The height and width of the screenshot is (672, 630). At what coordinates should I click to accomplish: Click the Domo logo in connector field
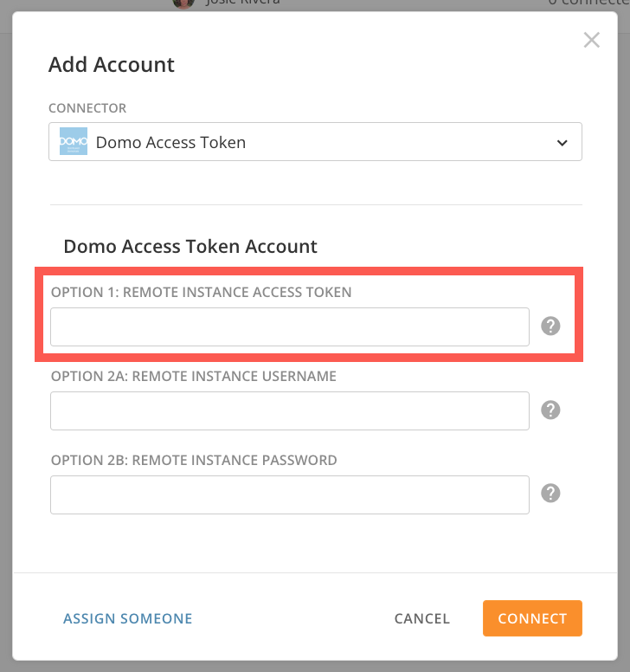(x=74, y=141)
